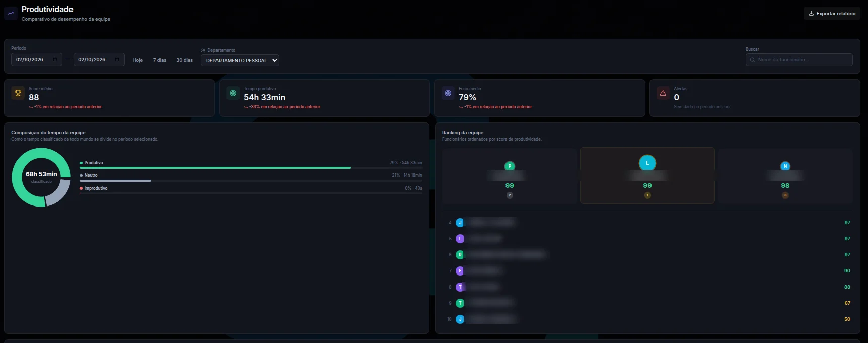Click the focus icon on Foco médio card
This screenshot has height=343, width=868.
click(448, 93)
